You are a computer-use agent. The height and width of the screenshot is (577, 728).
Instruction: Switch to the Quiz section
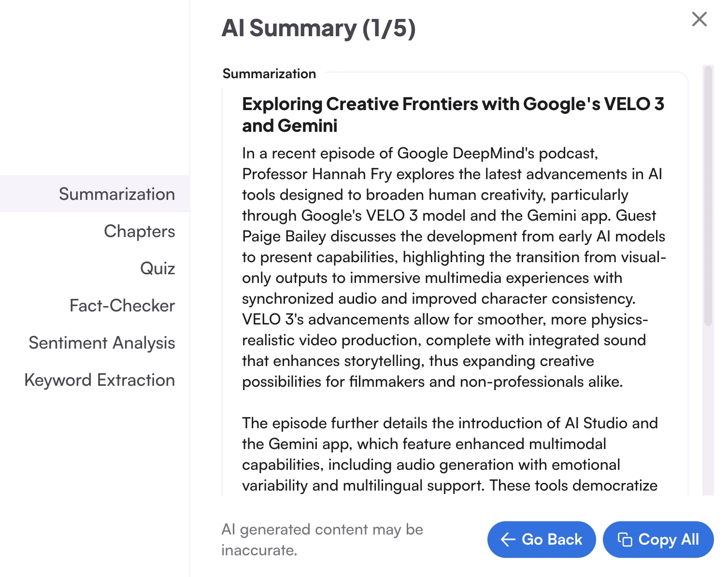[x=157, y=268]
